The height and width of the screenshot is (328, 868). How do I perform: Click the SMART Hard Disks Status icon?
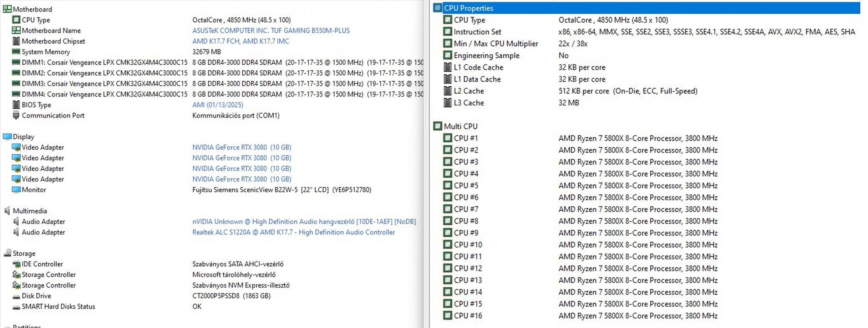click(x=16, y=307)
